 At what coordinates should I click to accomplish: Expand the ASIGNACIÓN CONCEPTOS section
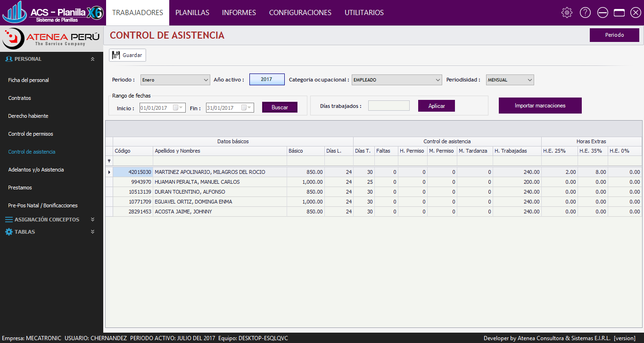(92, 220)
